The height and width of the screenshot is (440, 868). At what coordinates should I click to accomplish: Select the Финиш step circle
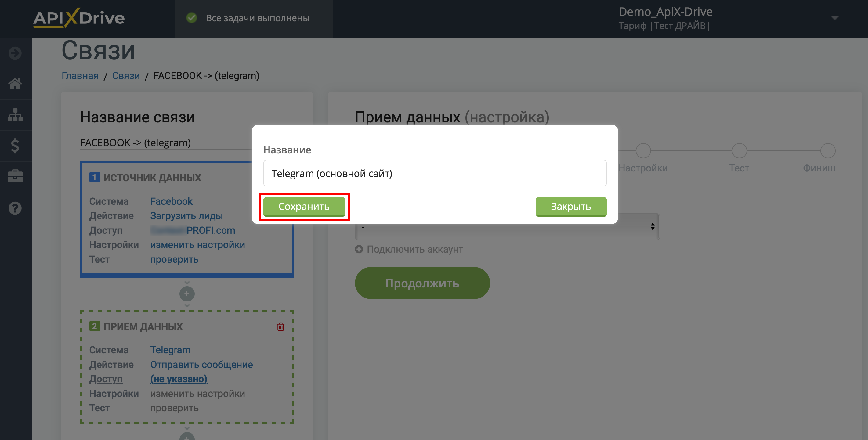828,151
